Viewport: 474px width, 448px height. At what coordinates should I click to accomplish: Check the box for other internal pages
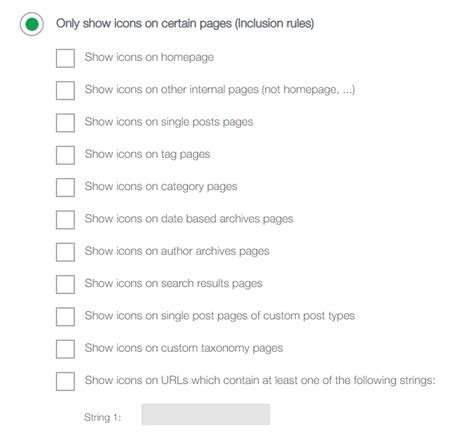tap(65, 91)
